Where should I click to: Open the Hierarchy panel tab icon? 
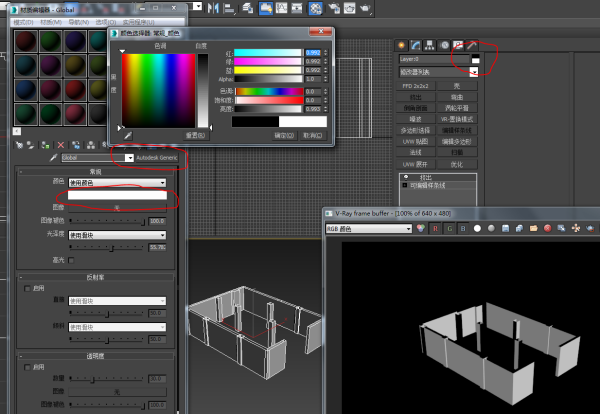pyautogui.click(x=428, y=45)
